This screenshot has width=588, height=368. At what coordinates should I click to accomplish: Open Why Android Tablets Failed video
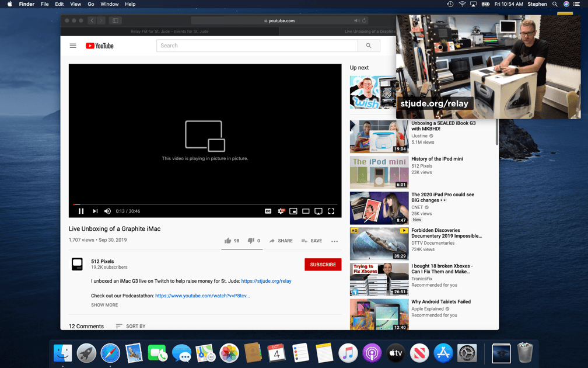[441, 301]
